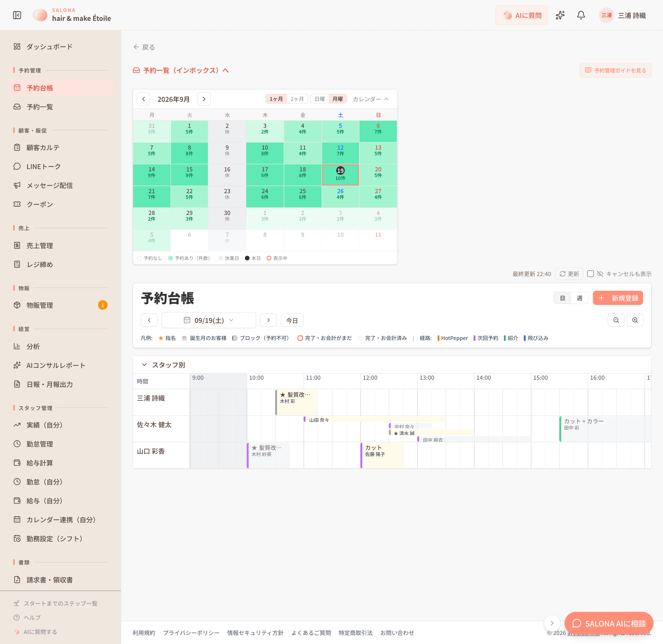Viewport: 663px width, 644px height.
Task: Set week start to 日曜
Action: 320,99
